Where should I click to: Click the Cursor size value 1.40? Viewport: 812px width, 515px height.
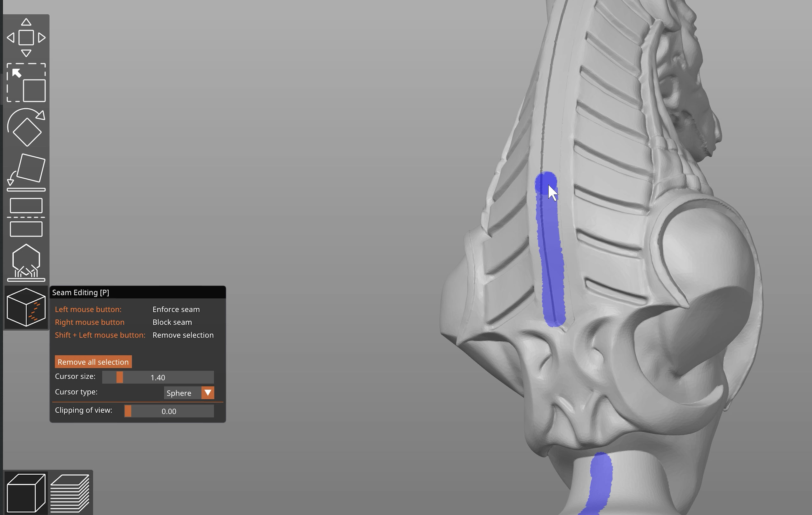click(158, 377)
